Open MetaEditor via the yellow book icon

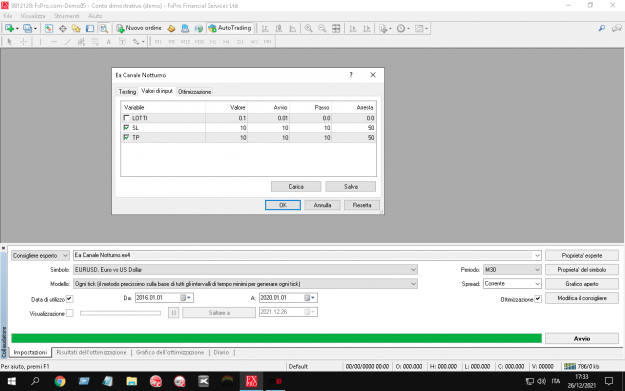[x=171, y=28]
